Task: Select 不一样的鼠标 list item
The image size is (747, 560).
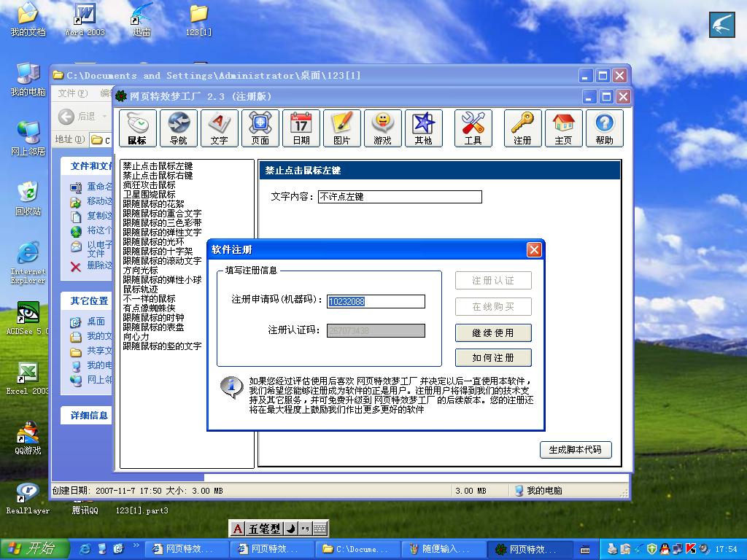Action: (149, 298)
